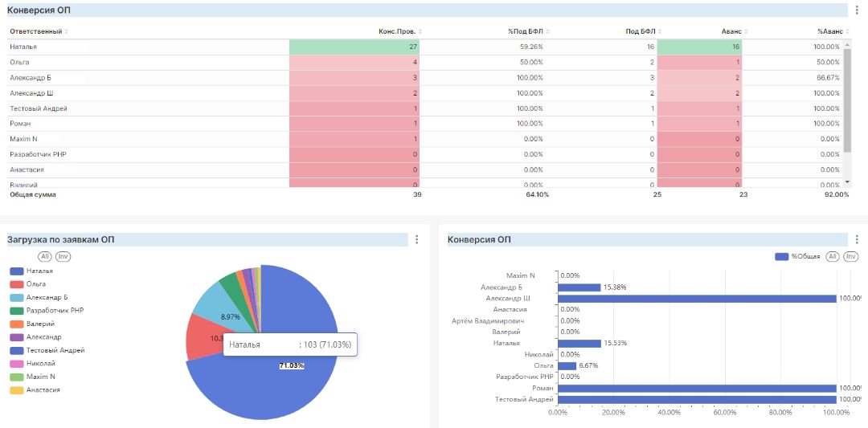Sort by the %Под БФЛ column sort icon
868x428 pixels.
(547, 31)
